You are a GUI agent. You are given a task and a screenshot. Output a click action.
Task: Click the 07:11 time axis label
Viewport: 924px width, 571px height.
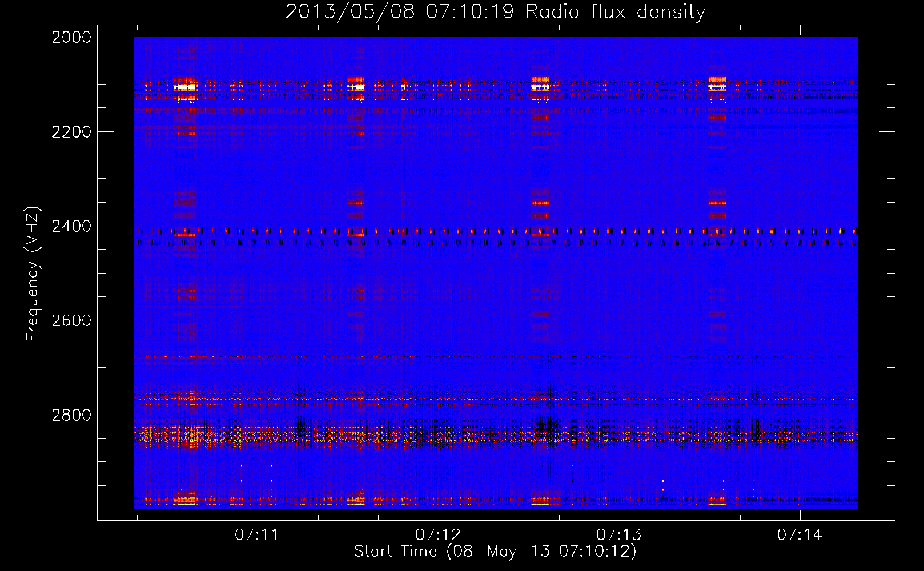tap(257, 534)
